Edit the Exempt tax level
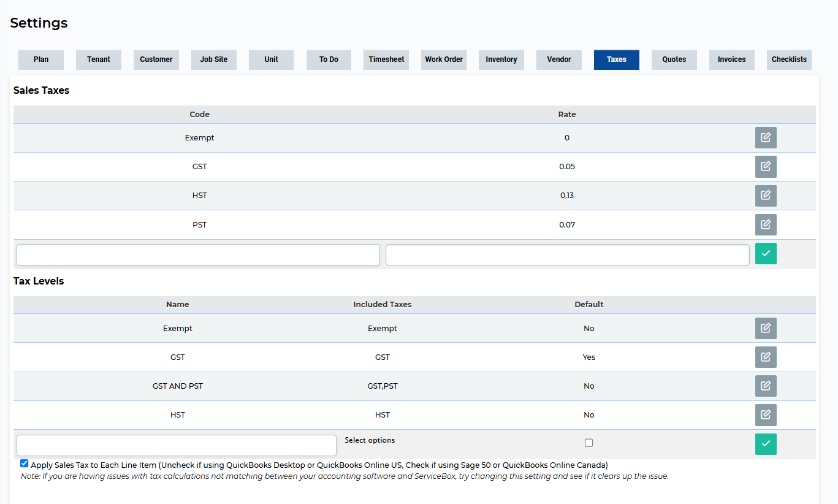The width and height of the screenshot is (838, 504). (x=766, y=328)
